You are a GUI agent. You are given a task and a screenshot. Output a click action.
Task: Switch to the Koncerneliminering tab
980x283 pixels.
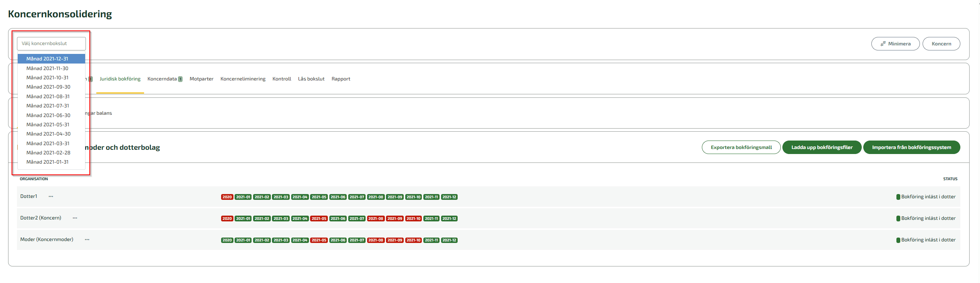tap(243, 79)
